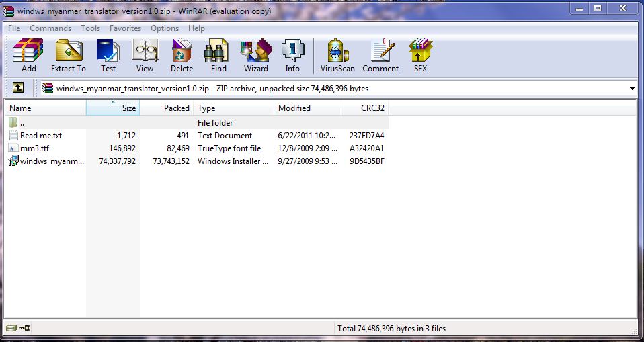Click status text "Total 74,486,396 bytes in 3 files"

(391, 329)
